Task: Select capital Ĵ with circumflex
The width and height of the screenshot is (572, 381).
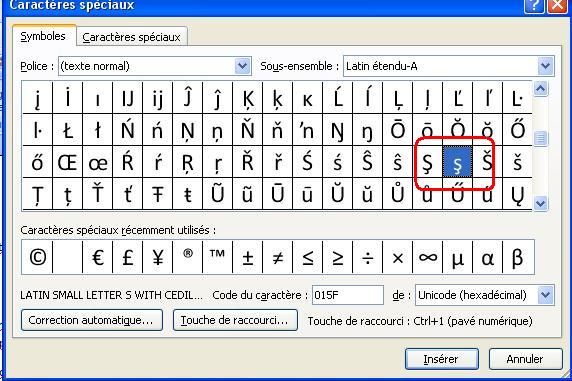Action: [x=188, y=98]
